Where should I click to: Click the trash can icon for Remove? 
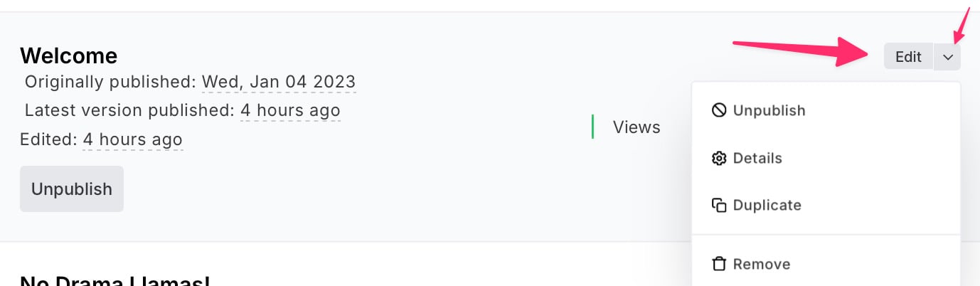[719, 264]
